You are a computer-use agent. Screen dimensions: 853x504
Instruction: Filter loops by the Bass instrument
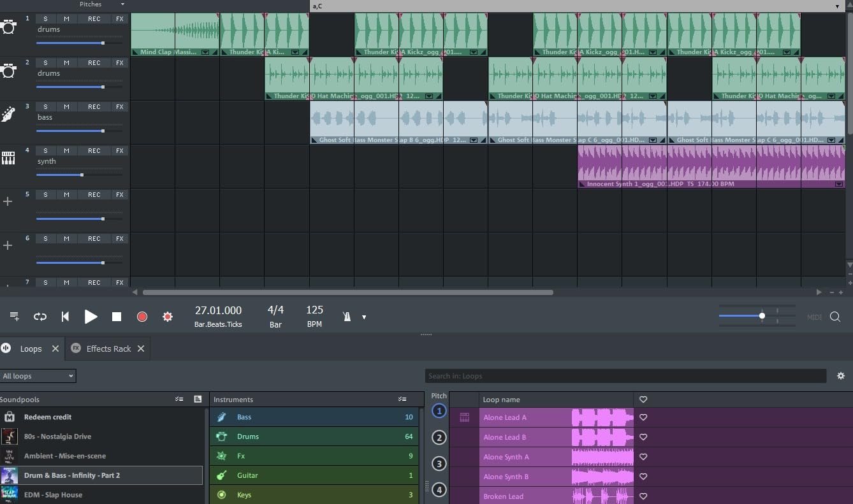[x=314, y=417]
